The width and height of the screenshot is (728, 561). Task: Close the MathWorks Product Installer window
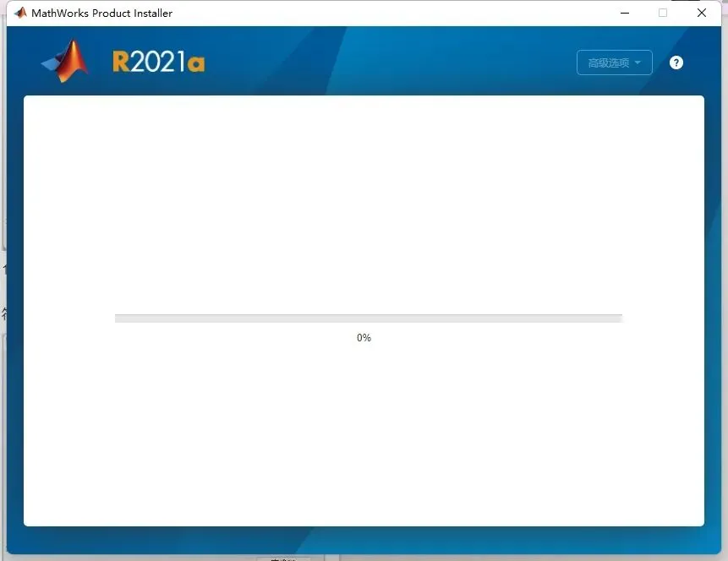click(x=702, y=13)
